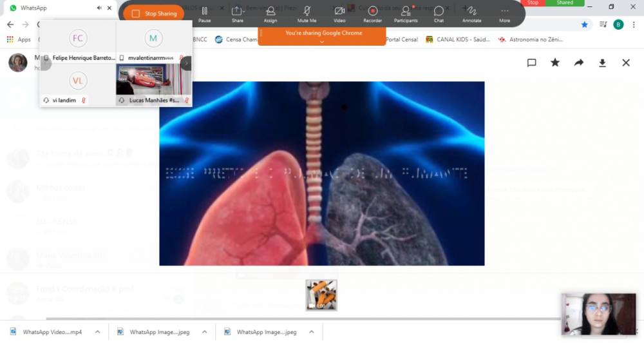Select the cigarettes video thumbnail below viewer
Viewport: 644px width, 343px height.
pos(321,295)
